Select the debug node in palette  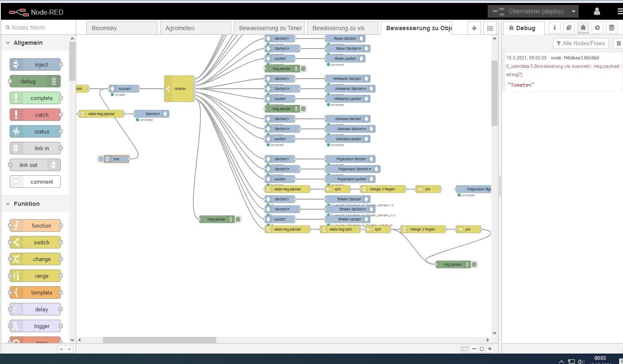tap(35, 81)
